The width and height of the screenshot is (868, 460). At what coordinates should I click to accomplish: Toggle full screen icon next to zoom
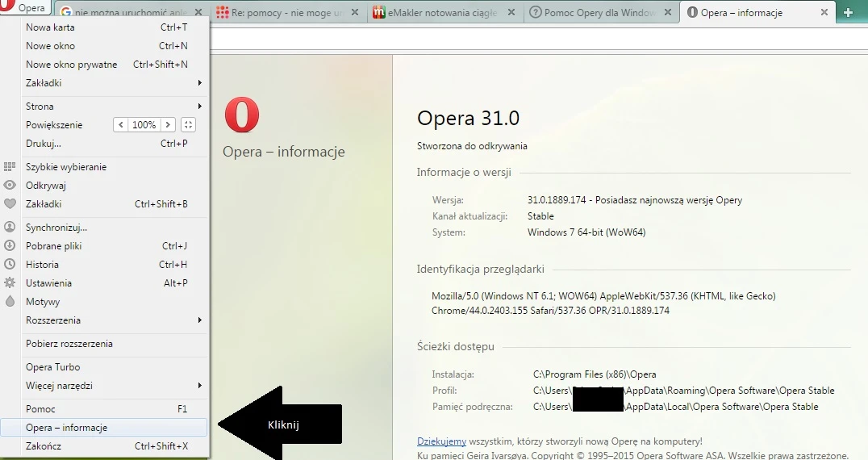pyautogui.click(x=188, y=125)
